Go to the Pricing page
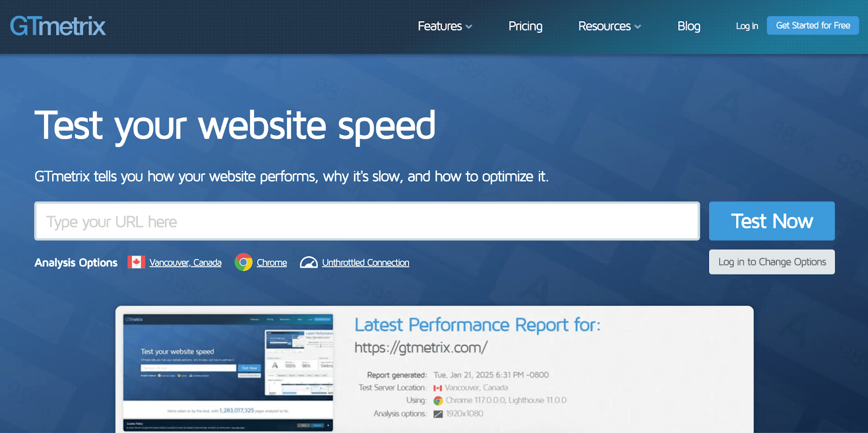 tap(525, 26)
